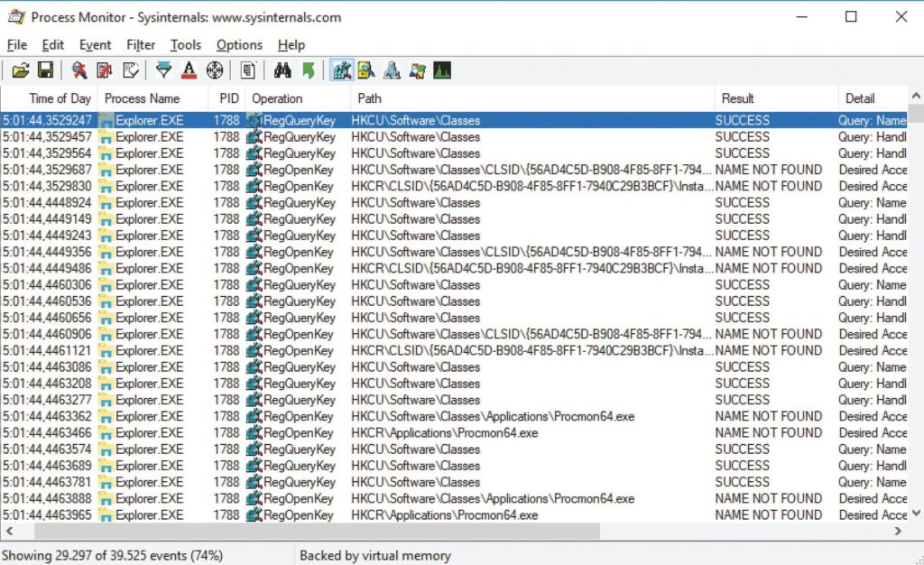Toggle Show Network Activity filter
Viewport: 924px width, 565px height.
coord(391,69)
